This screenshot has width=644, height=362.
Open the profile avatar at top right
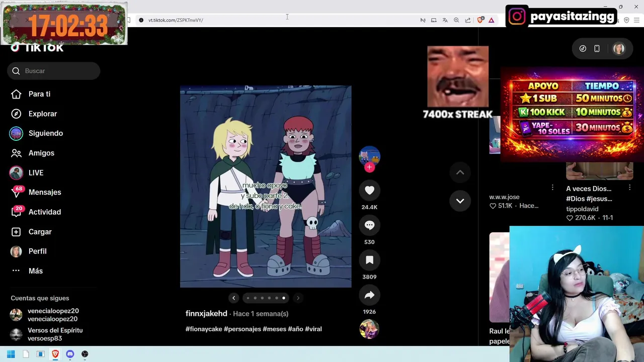pyautogui.click(x=618, y=49)
